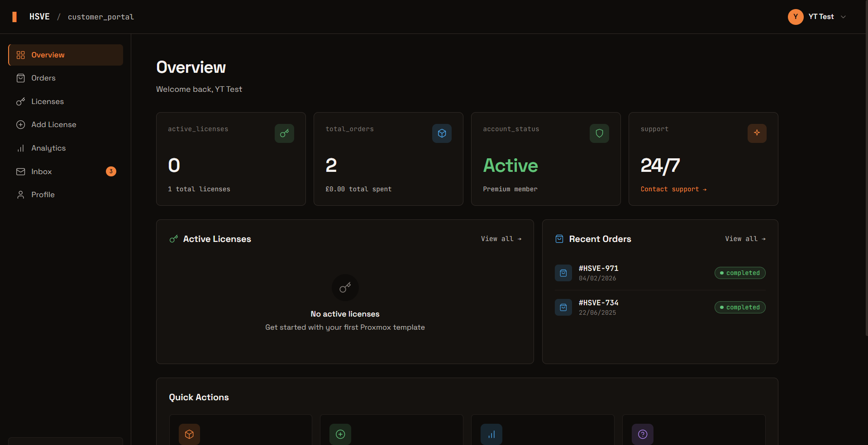Click the HSVE brand name in header
Image resolution: width=868 pixels, height=445 pixels.
click(x=39, y=17)
